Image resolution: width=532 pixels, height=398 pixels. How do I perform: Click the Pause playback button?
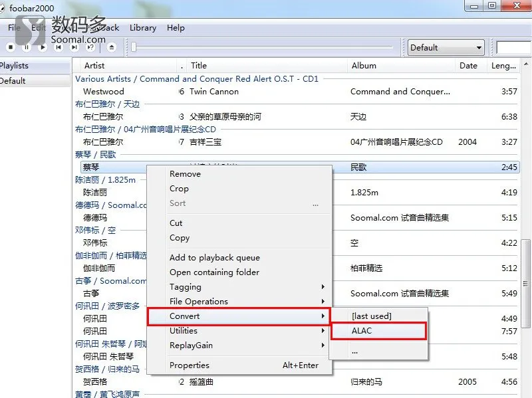27,47
